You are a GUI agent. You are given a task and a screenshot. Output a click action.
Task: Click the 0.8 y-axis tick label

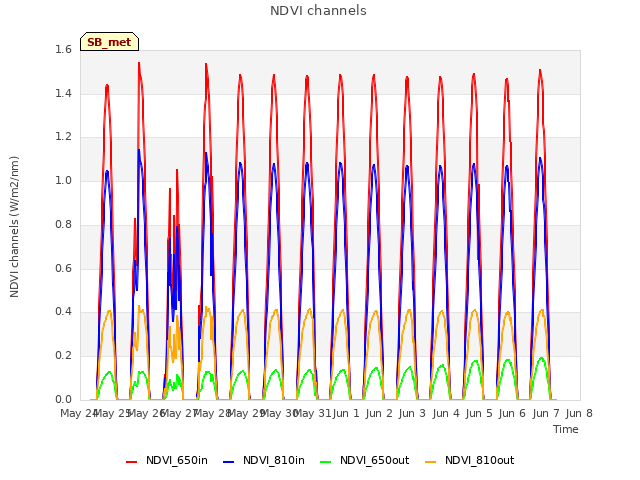tap(63, 224)
